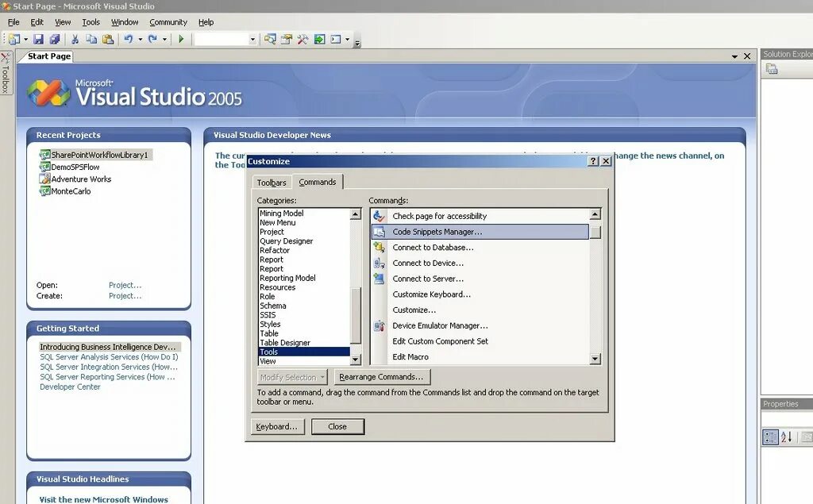Click the Keyboard button in Customize
Image resolution: width=813 pixels, height=504 pixels.
[x=277, y=427]
